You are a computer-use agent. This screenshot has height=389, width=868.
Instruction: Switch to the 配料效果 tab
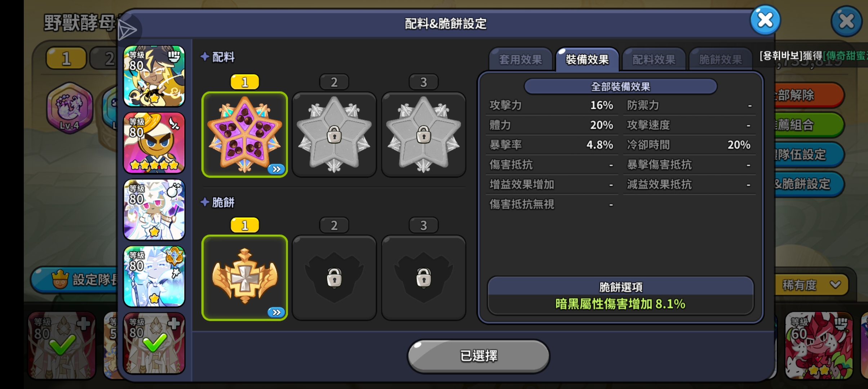[654, 59]
